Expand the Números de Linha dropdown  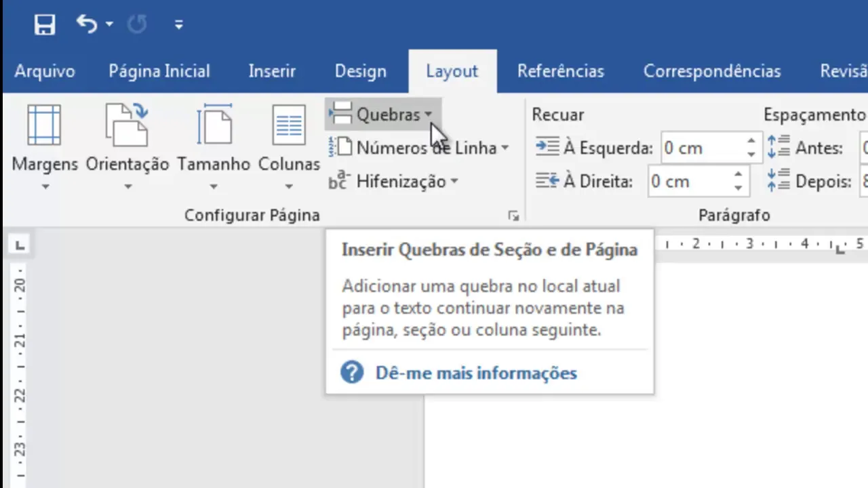505,148
